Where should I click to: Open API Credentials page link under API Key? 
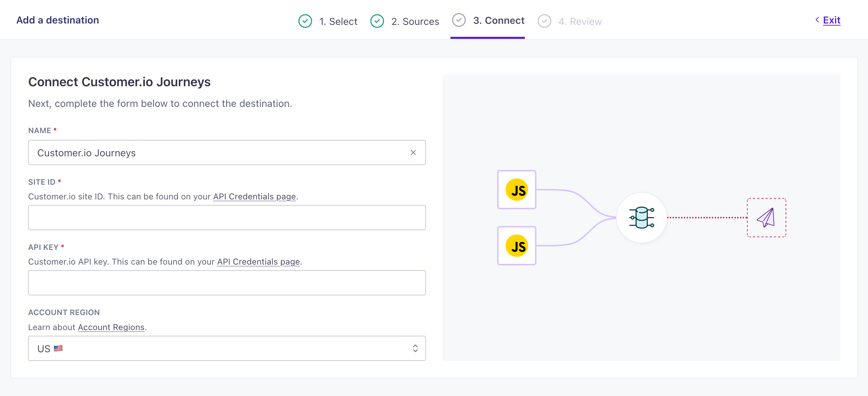[x=258, y=262]
